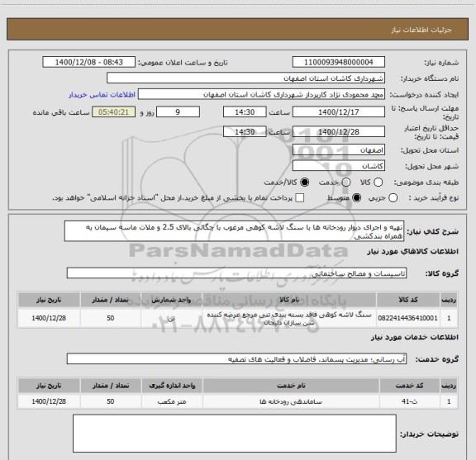Select the خدمت radio button
This screenshot has width=476, height=460.
pos(346,183)
